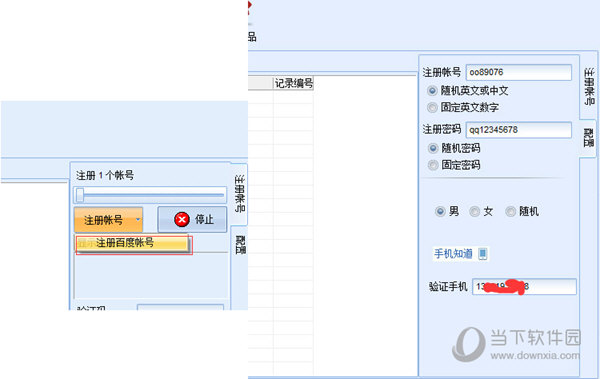Switch to right panel 配置 vertical tab

(589, 138)
